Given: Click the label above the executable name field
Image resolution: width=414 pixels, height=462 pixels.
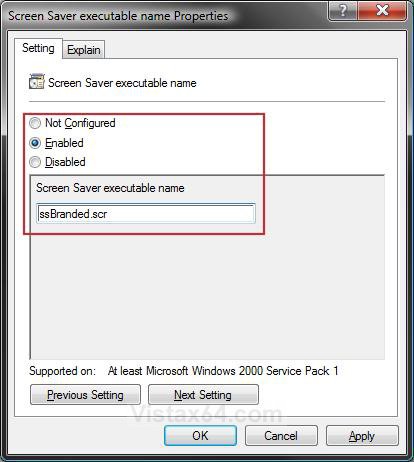Looking at the screenshot, I should click(x=110, y=188).
